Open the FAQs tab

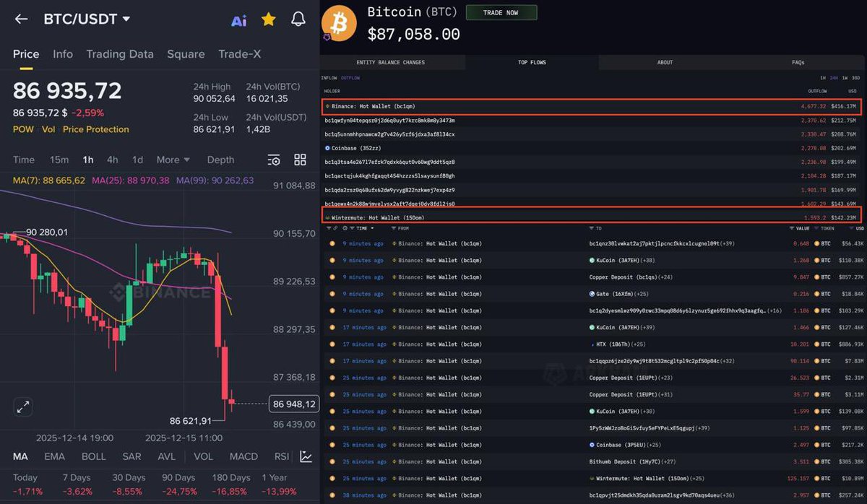coord(798,63)
